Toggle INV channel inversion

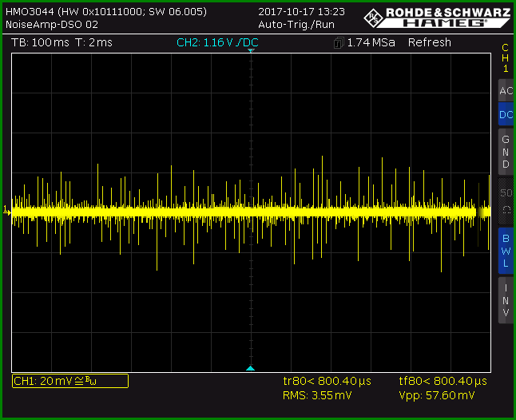pyautogui.click(x=506, y=300)
